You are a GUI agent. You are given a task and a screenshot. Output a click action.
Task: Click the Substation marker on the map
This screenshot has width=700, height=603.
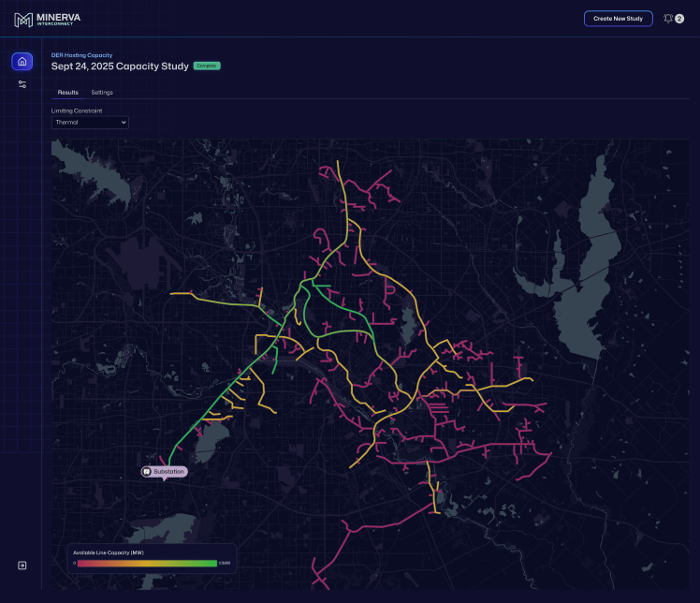click(x=165, y=472)
